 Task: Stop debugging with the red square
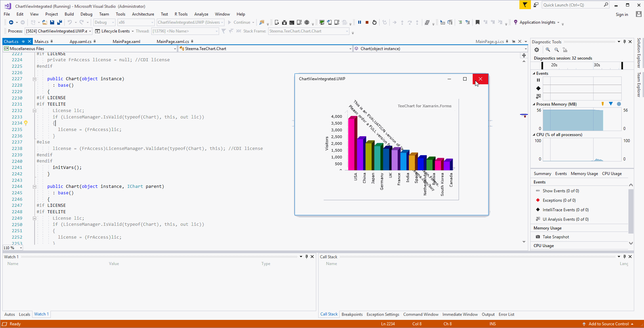[x=367, y=22]
